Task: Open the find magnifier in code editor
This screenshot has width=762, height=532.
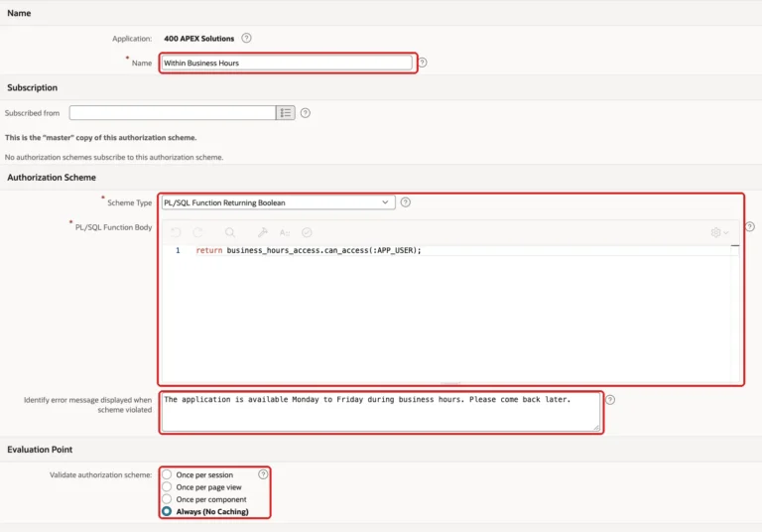Action: click(x=230, y=232)
